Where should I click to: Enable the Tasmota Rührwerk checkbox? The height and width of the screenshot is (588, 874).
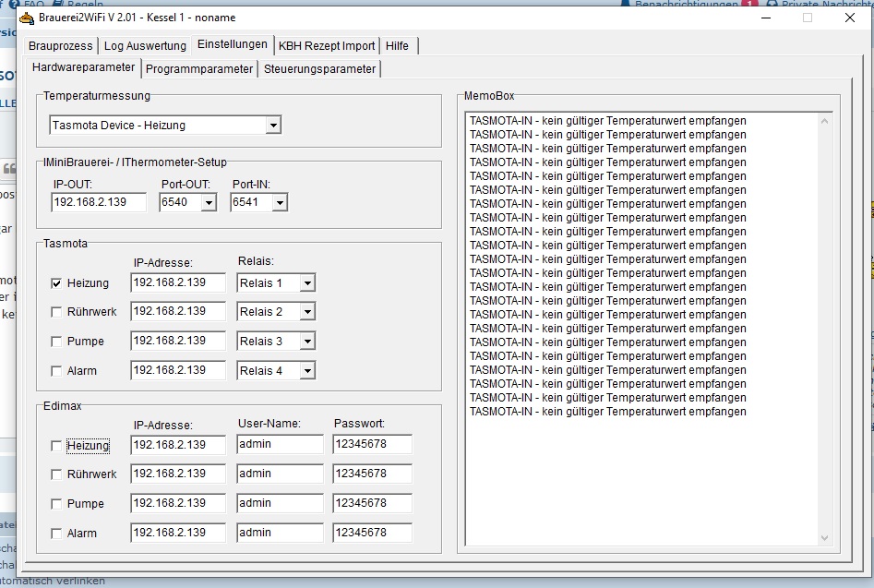click(x=56, y=313)
